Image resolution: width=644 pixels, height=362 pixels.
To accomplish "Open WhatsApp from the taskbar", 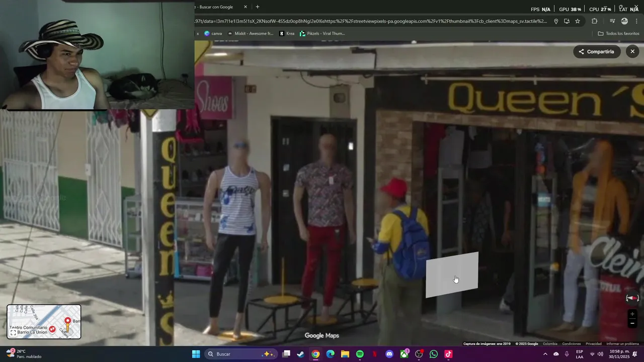I will pyautogui.click(x=434, y=354).
